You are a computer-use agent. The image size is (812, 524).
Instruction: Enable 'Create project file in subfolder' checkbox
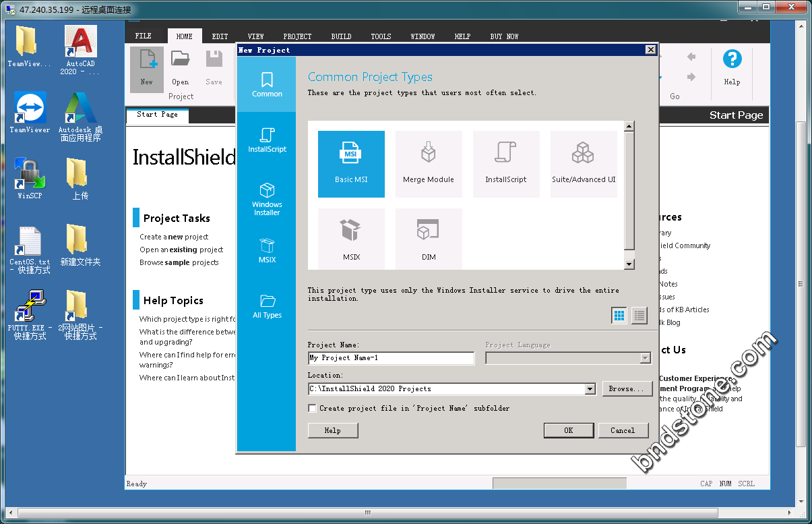[312, 408]
